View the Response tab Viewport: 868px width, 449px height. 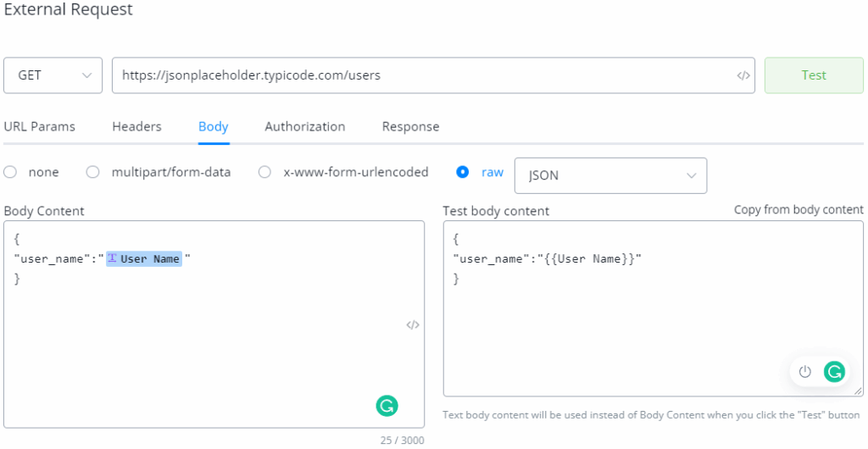pos(410,126)
